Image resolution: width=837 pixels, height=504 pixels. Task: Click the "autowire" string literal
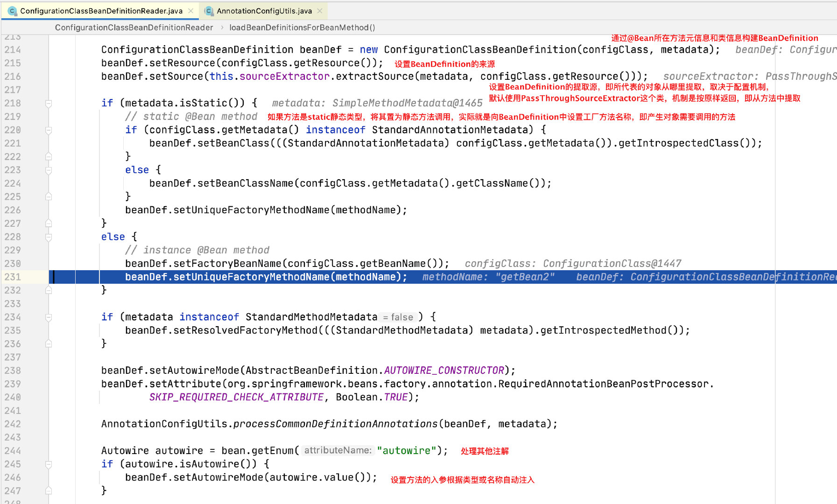pyautogui.click(x=407, y=451)
